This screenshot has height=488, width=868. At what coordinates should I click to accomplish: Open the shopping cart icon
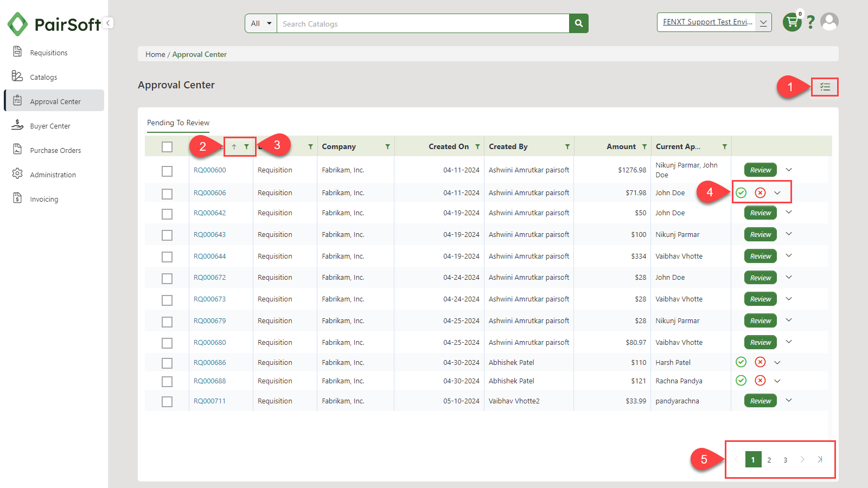point(792,22)
